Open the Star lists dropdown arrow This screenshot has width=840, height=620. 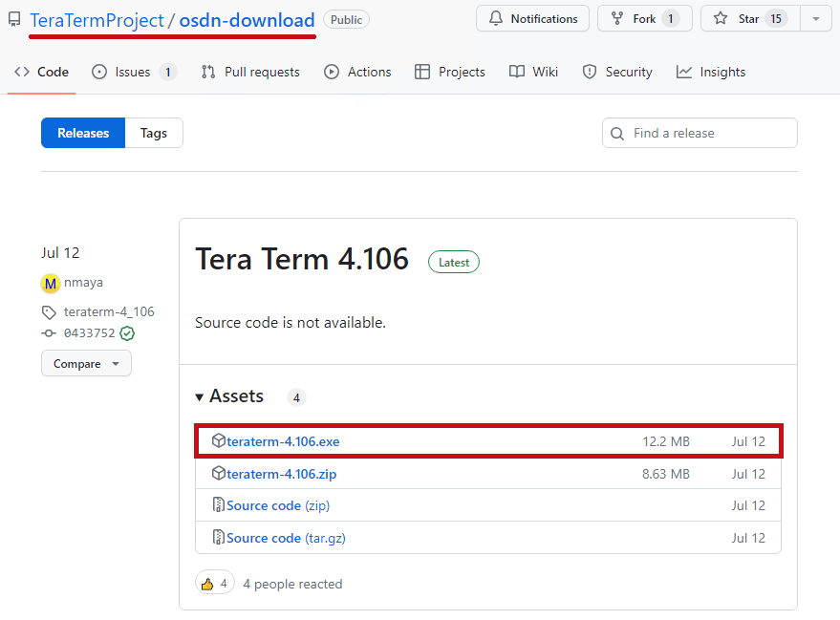pyautogui.click(x=816, y=19)
